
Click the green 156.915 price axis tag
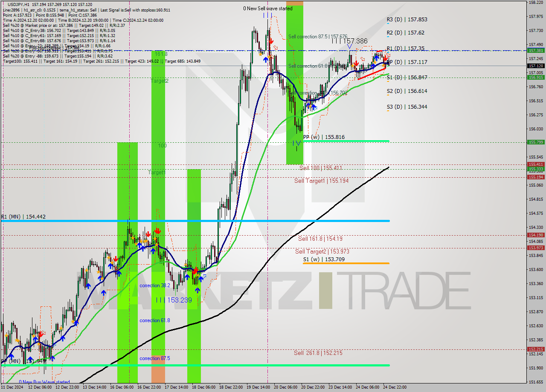tap(536, 78)
